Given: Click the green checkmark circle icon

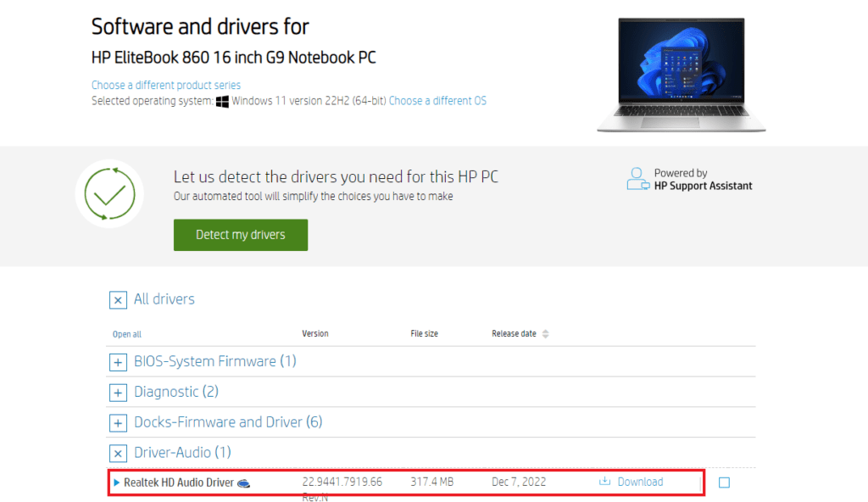Looking at the screenshot, I should 109,193.
